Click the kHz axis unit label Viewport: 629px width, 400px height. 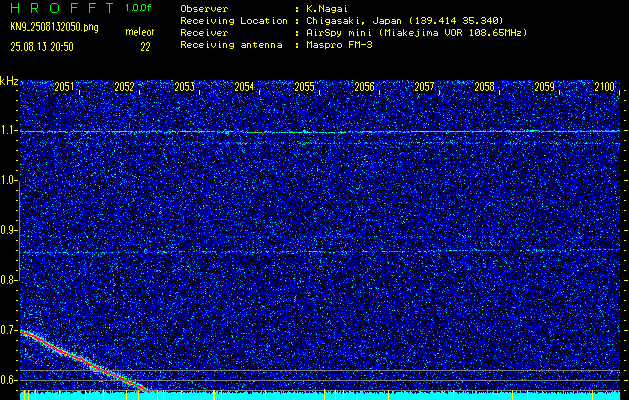(x=9, y=81)
